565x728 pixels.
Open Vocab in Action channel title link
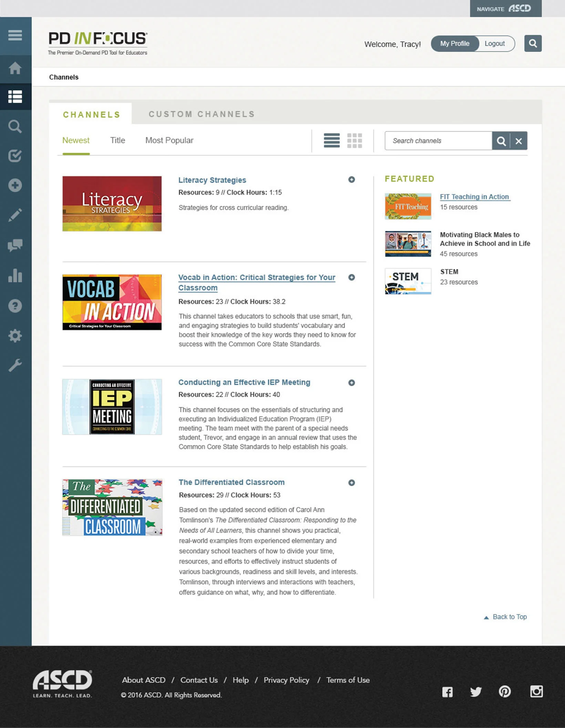click(257, 283)
